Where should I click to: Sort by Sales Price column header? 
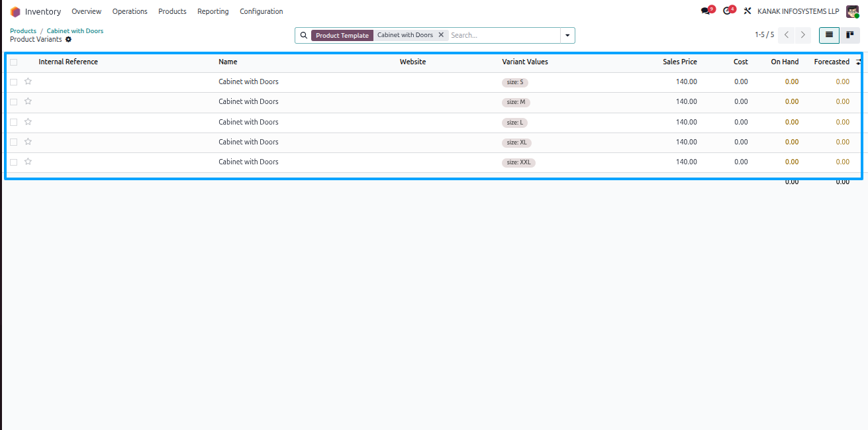coord(680,62)
